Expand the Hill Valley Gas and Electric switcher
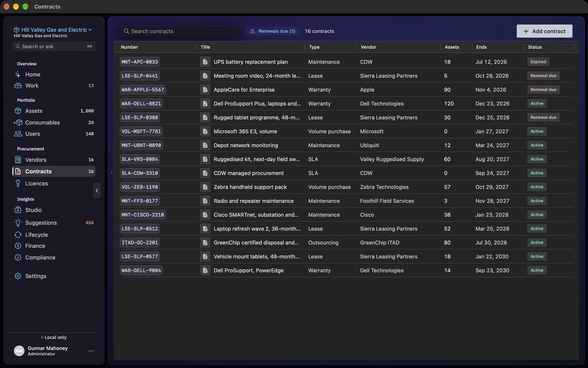This screenshot has height=368, width=588. [x=53, y=30]
